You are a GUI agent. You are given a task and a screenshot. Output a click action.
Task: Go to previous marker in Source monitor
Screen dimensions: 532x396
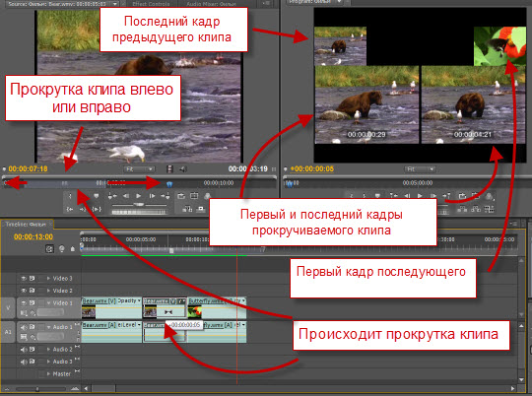coord(112,196)
